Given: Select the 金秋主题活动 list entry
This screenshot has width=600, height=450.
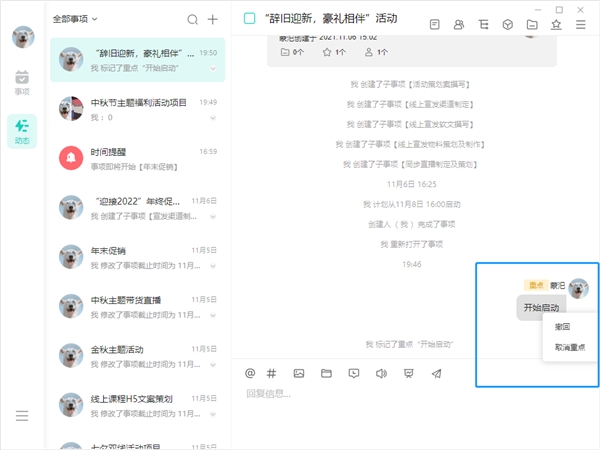Looking at the screenshot, I should (x=138, y=356).
